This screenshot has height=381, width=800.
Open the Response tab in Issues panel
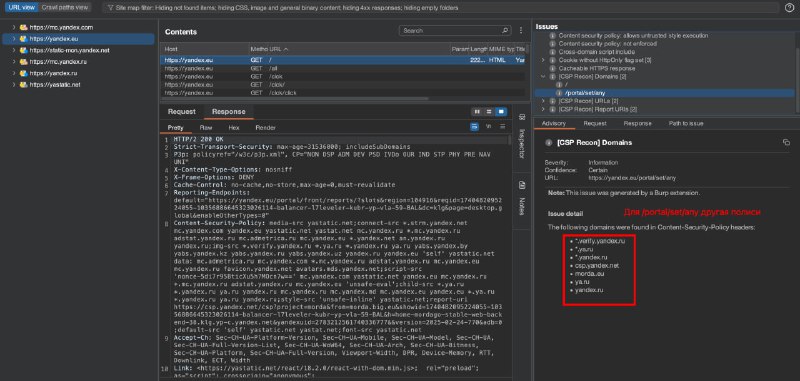coord(637,123)
